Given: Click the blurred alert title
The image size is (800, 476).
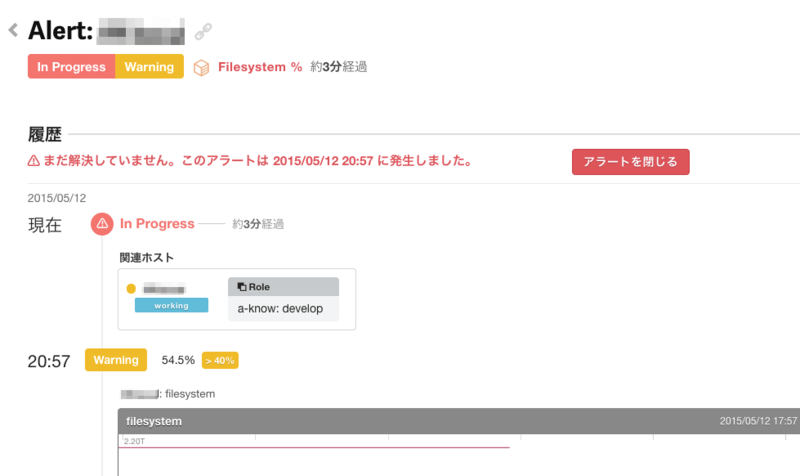Looking at the screenshot, I should point(141,32).
